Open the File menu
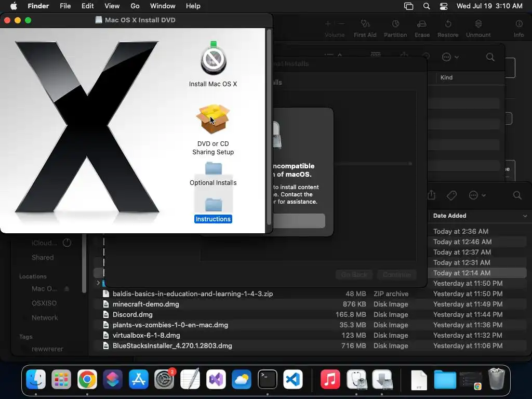The width and height of the screenshot is (532, 399). [65, 6]
